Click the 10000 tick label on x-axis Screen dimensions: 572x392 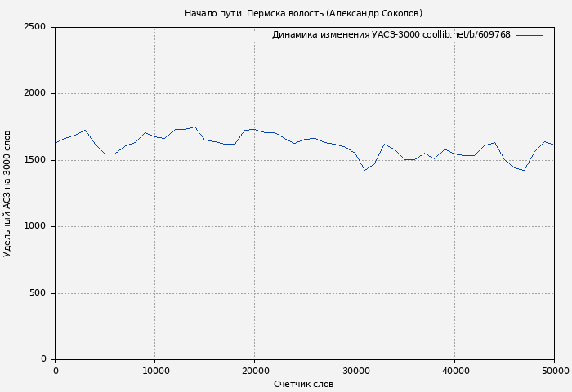click(x=155, y=371)
